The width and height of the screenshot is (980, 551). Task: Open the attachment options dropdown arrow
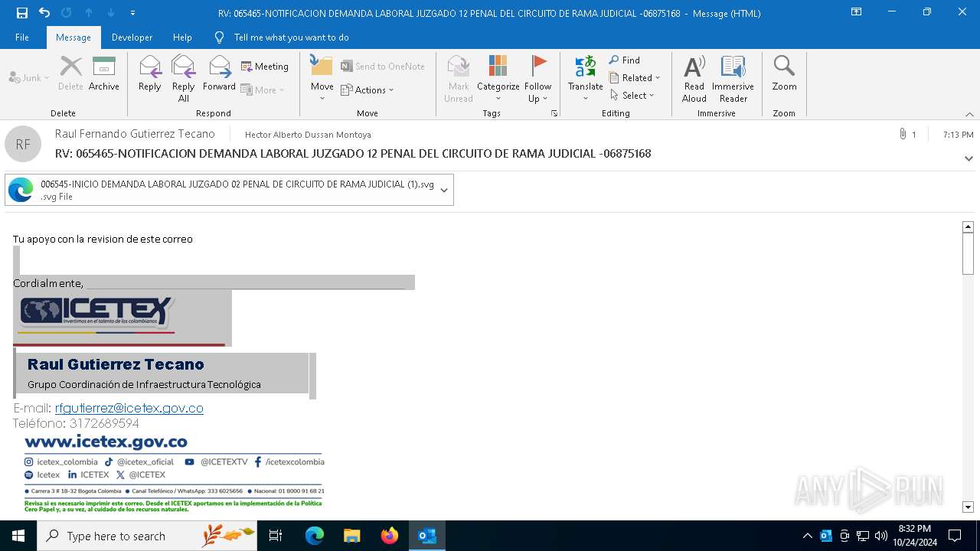444,190
